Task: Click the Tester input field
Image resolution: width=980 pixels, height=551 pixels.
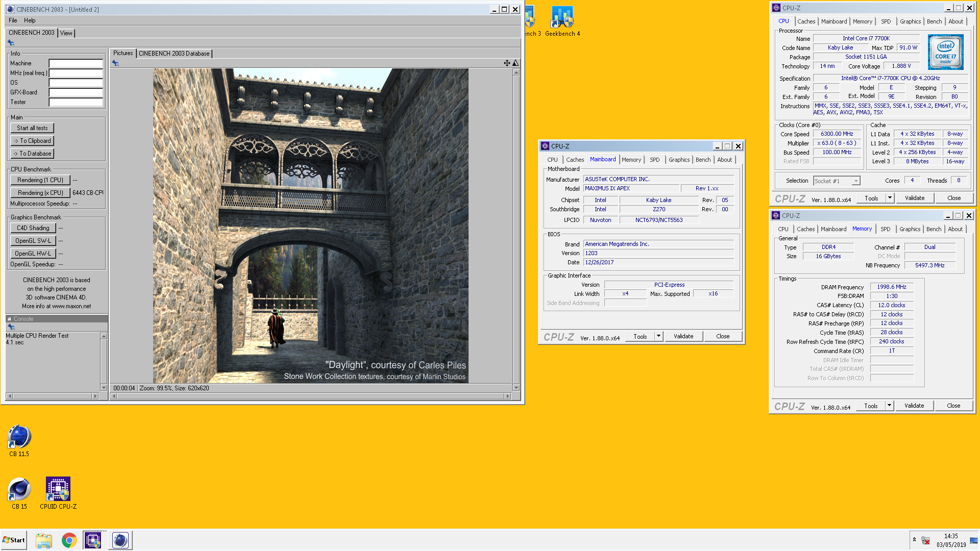Action: pyautogui.click(x=76, y=102)
